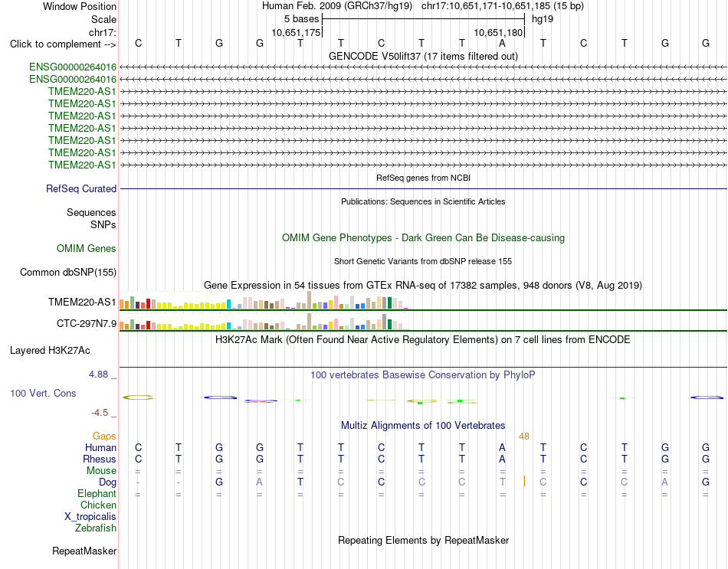Click the TMEM220-AS1 GTEx expression bar chart
728x569 pixels.
coord(264,301)
